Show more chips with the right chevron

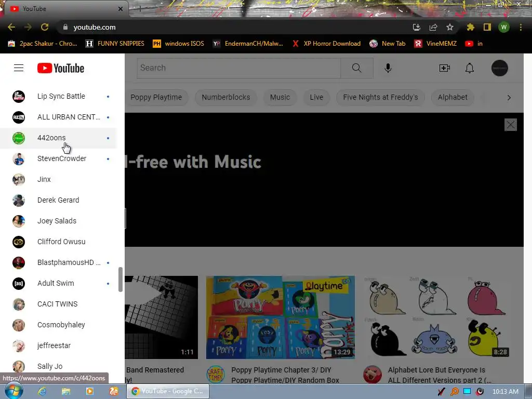509,98
